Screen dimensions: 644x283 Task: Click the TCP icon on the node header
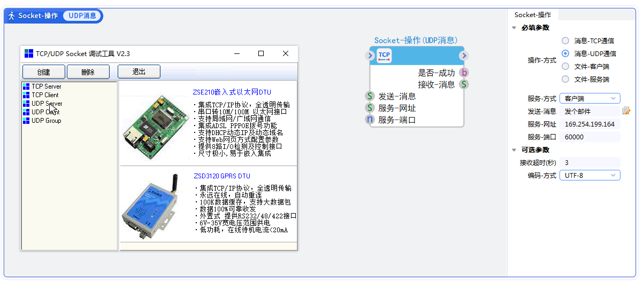[384, 56]
